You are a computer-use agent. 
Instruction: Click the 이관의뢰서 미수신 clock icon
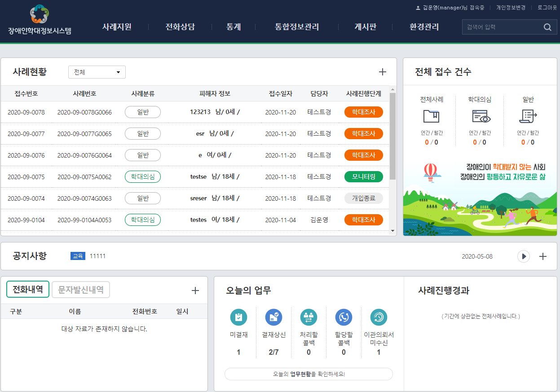coord(379,317)
